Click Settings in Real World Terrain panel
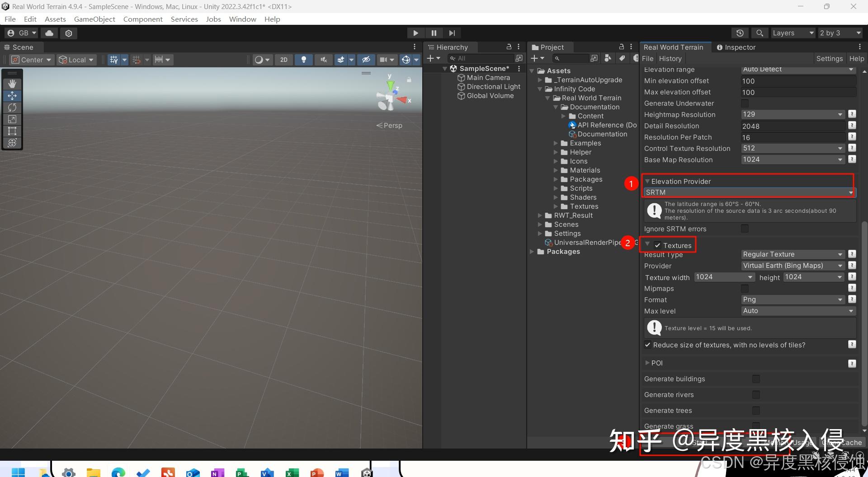The height and width of the screenshot is (477, 868). 830,58
